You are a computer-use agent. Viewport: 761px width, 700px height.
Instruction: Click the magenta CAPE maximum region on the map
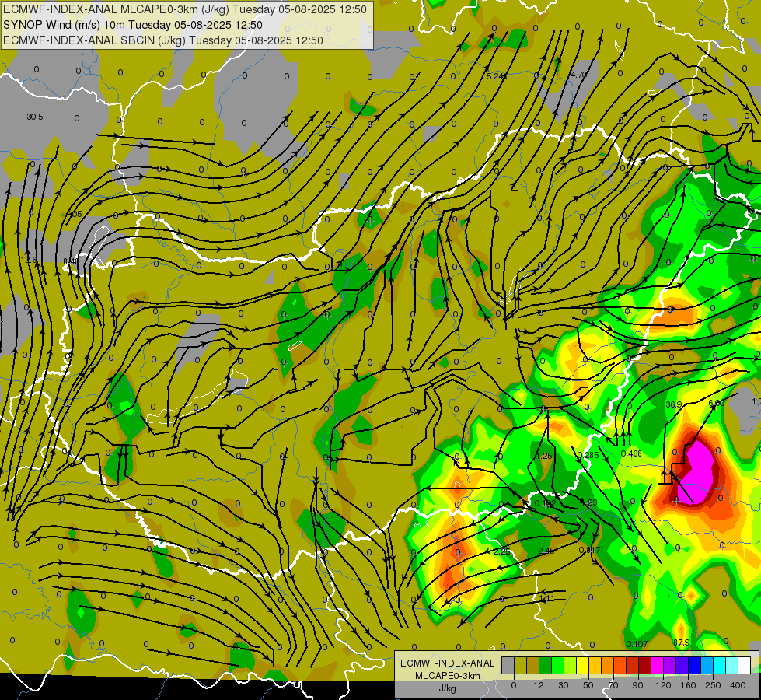tap(696, 471)
